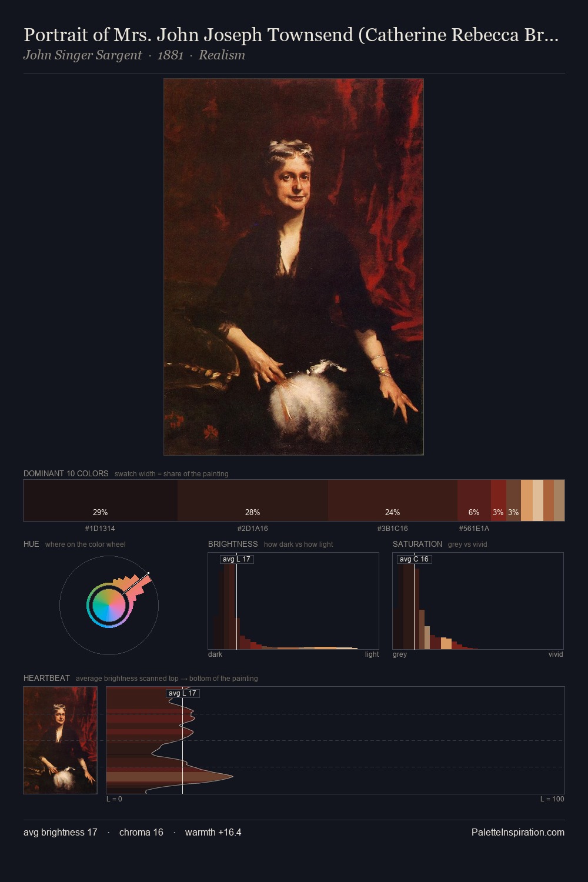Click the small painting thumbnail beside Heartbeat chart
588x882 pixels.
pos(60,740)
